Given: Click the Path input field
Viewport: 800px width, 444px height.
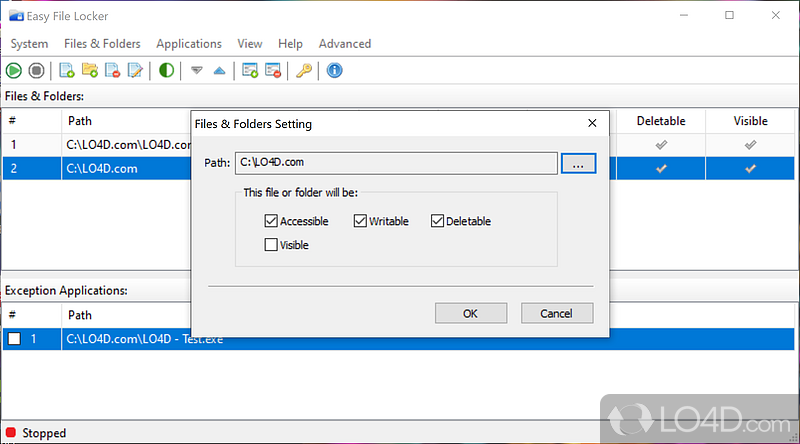Looking at the screenshot, I should coord(396,163).
